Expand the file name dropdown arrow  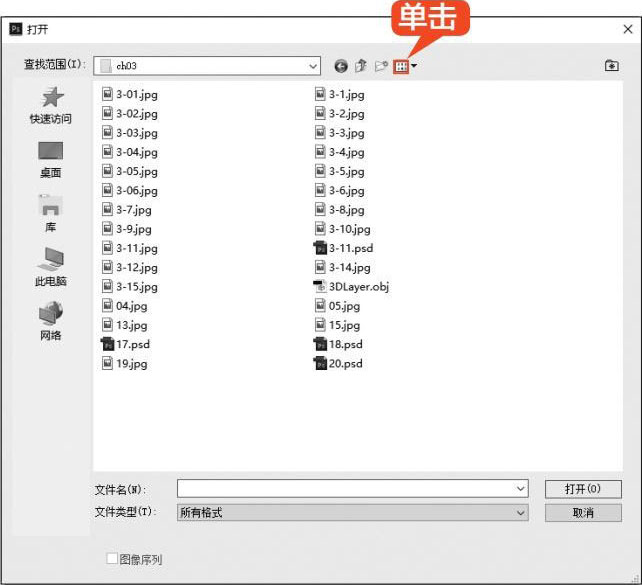(x=520, y=488)
